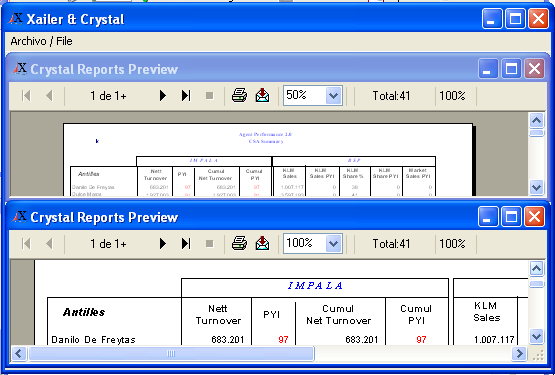Click down arrow of upper preview scrollbar
The height and width of the screenshot is (375, 555).
click(537, 187)
